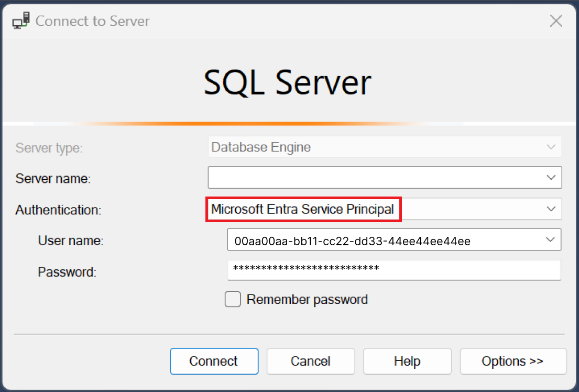Click the SQL Server banner heading
Screen dimensions: 579x392
click(x=288, y=83)
